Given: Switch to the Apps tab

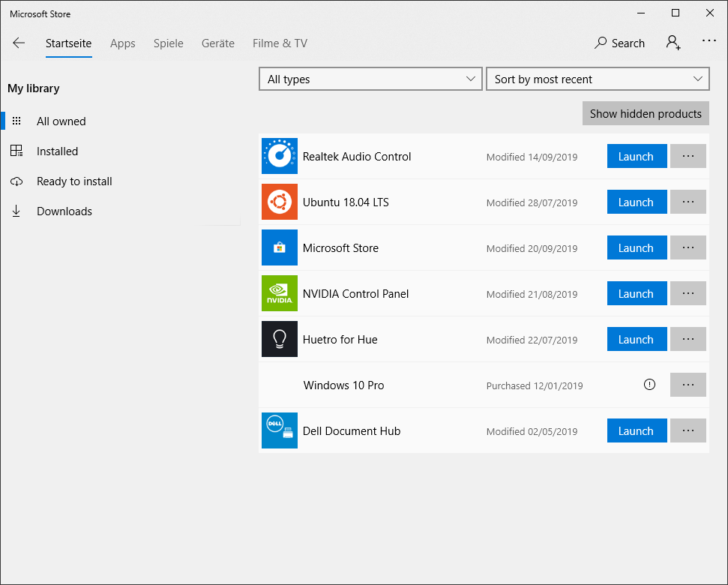Looking at the screenshot, I should coord(122,43).
